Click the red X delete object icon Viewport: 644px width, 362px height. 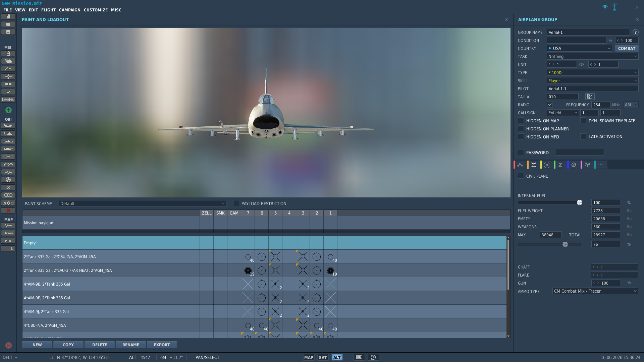point(8,210)
